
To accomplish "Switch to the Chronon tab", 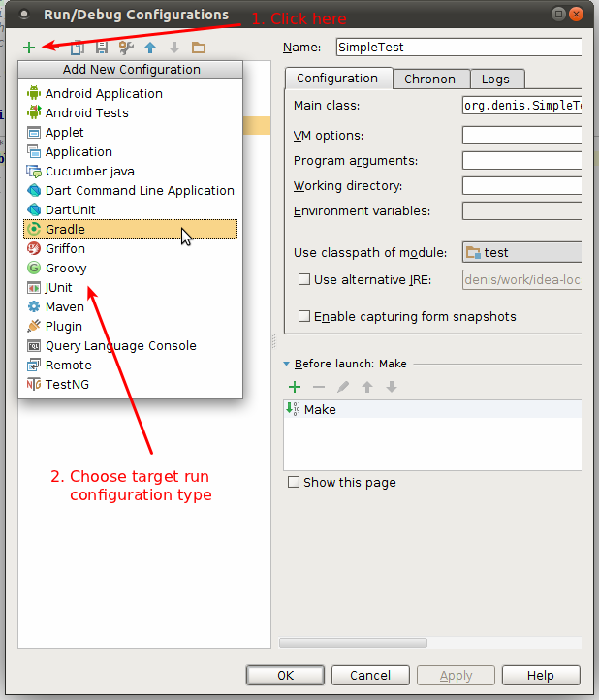I will click(x=429, y=79).
